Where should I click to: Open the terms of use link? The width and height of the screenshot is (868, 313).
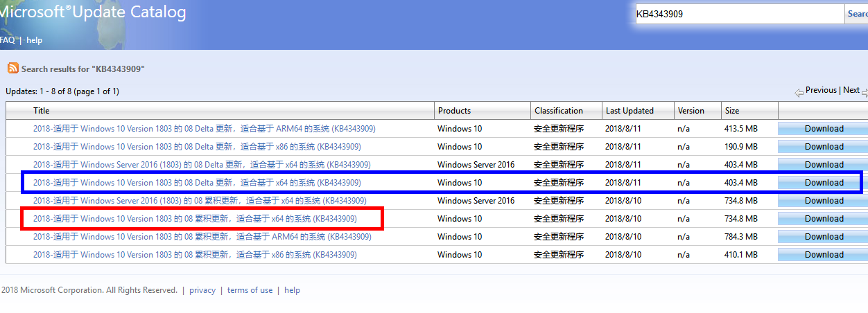[x=250, y=290]
